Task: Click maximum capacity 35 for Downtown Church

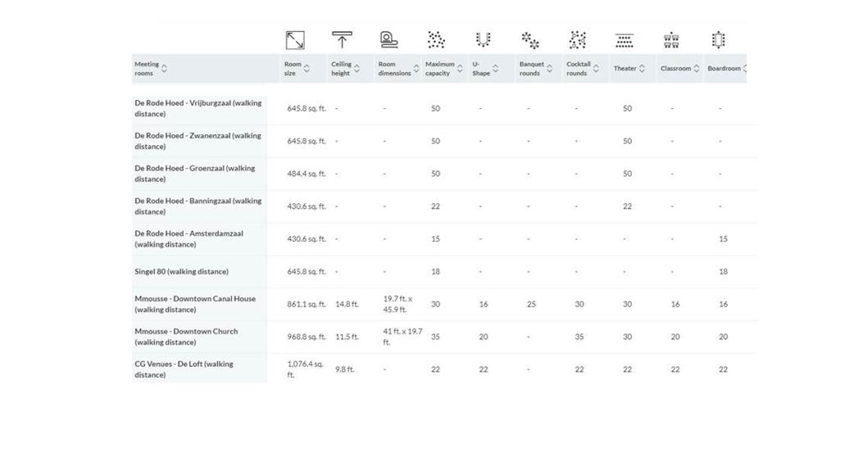Action: click(x=436, y=337)
